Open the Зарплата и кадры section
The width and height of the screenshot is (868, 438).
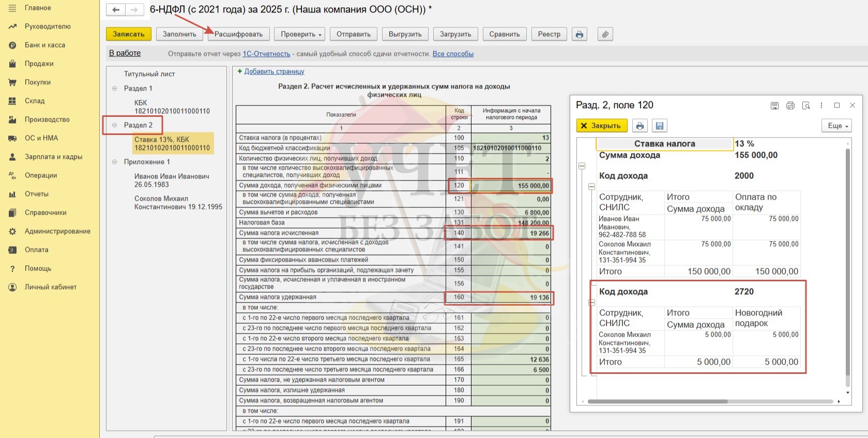tap(53, 157)
